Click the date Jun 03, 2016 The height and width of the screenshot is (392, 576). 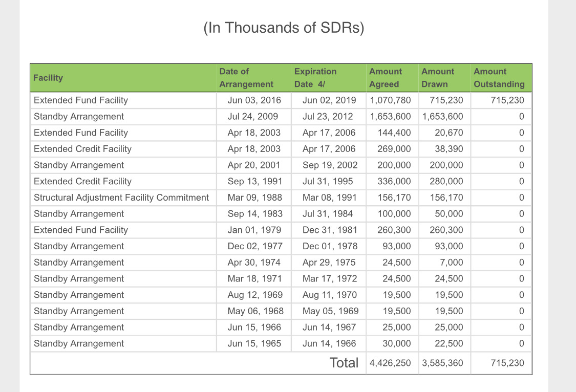click(254, 100)
